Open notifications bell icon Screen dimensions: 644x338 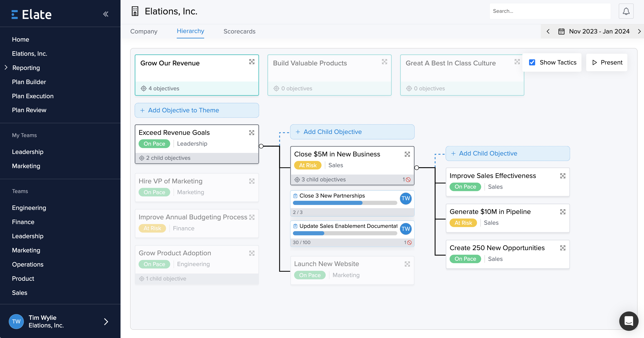626,11
